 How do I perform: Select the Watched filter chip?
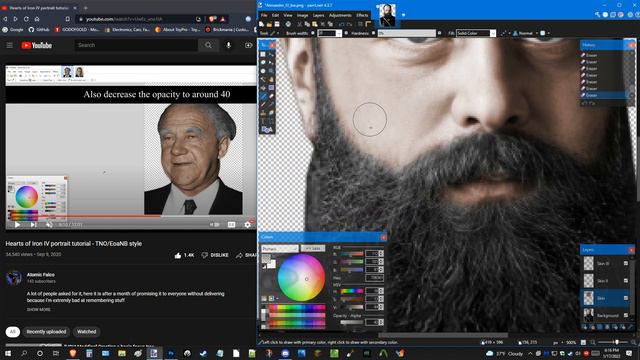click(87, 331)
